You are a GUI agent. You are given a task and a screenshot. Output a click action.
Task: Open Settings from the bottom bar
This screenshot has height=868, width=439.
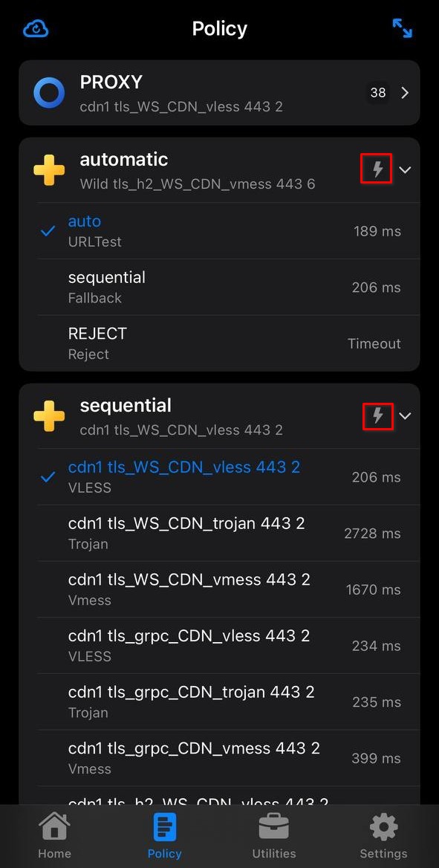click(x=383, y=835)
